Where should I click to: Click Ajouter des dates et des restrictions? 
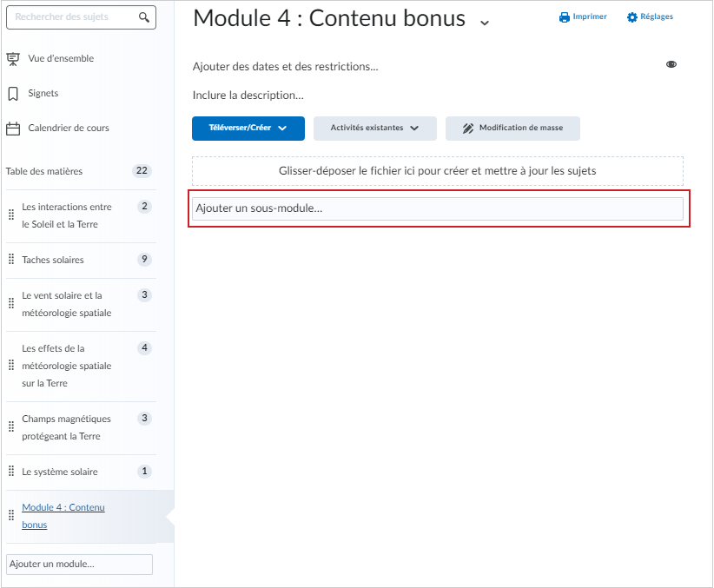pyautogui.click(x=285, y=67)
